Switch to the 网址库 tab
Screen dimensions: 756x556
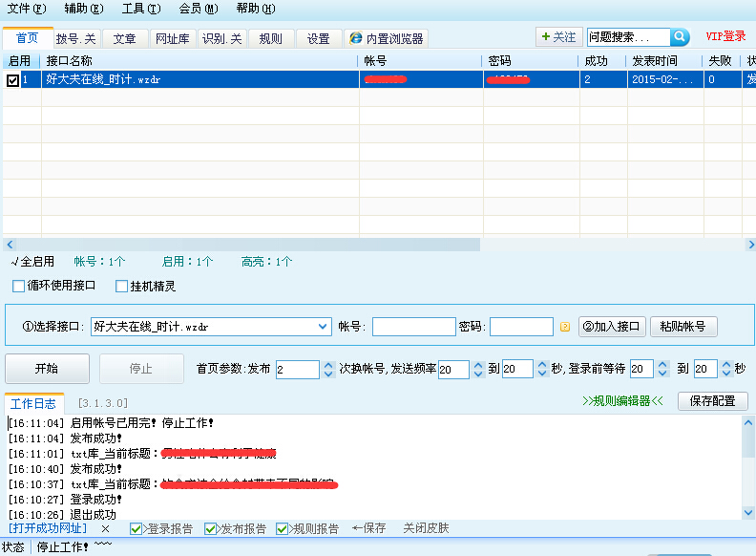pos(173,38)
